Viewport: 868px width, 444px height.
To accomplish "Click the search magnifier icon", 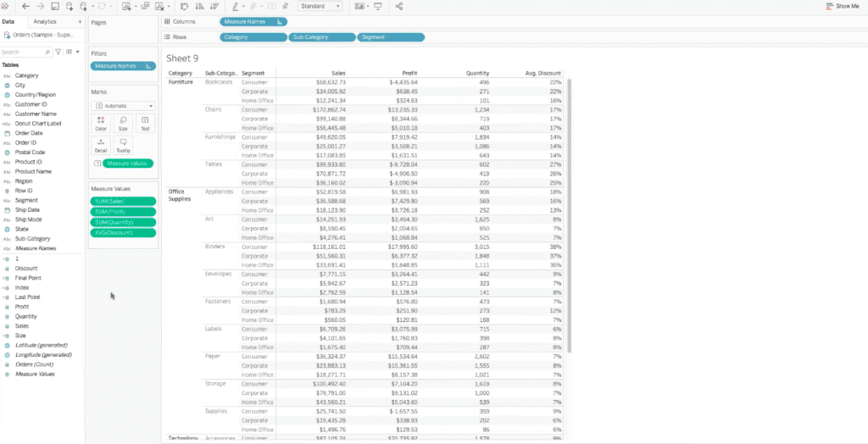I will point(47,52).
